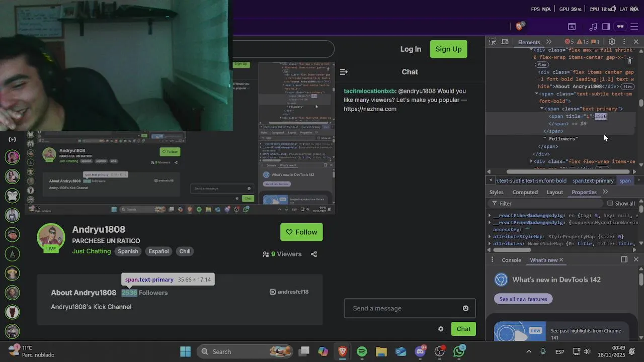The image size is (644, 362).
Task: Open Spotify from the taskbar
Action: click(362, 351)
